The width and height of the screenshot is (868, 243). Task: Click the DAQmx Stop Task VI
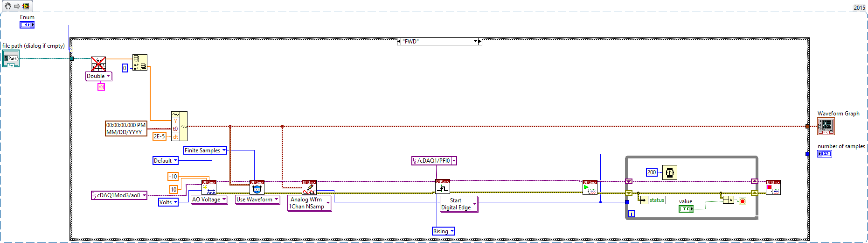tap(773, 187)
